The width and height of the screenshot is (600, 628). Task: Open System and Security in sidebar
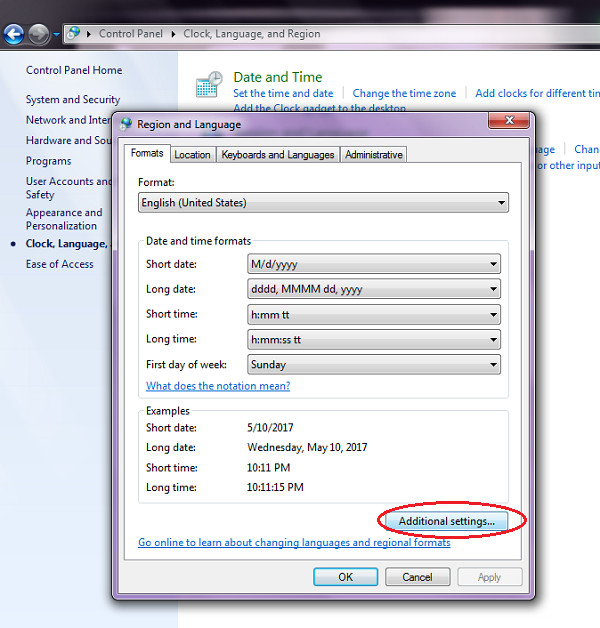(x=73, y=100)
